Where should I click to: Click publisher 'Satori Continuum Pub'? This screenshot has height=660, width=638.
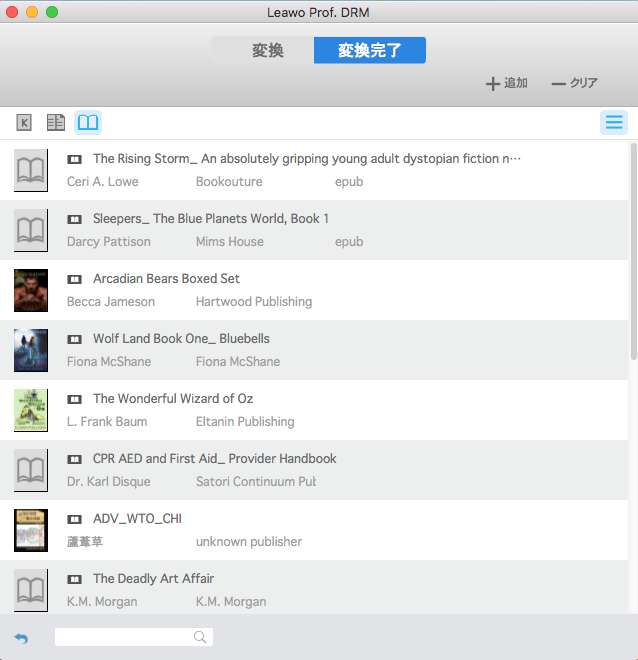(x=256, y=482)
